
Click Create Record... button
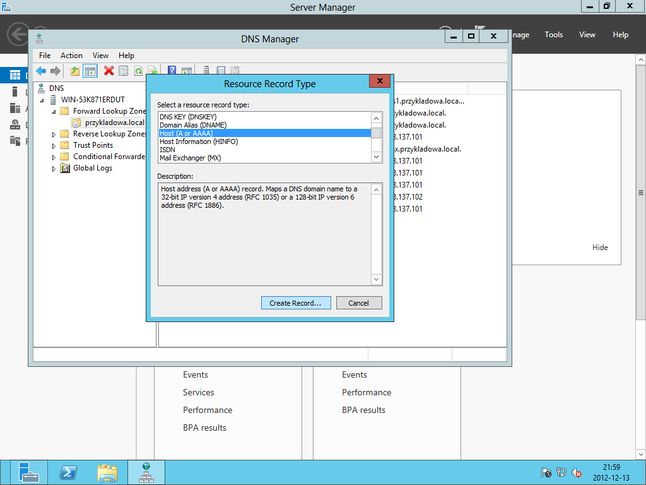pos(295,303)
